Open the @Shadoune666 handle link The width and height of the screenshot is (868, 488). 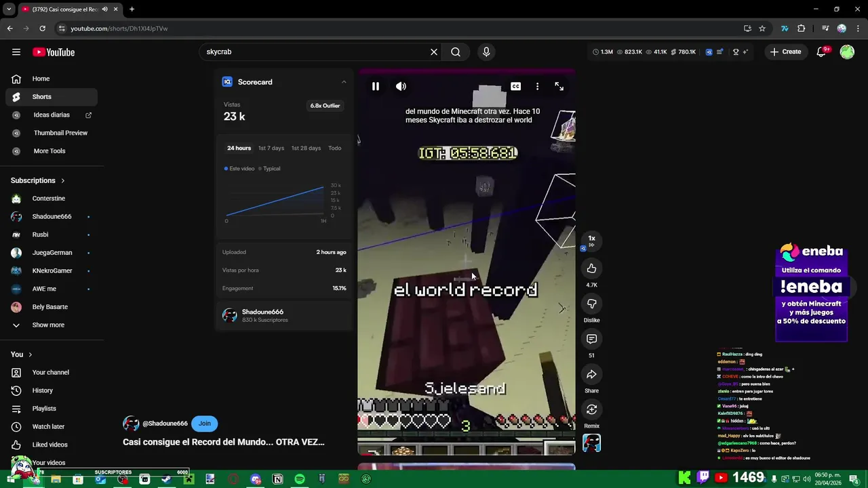(165, 424)
